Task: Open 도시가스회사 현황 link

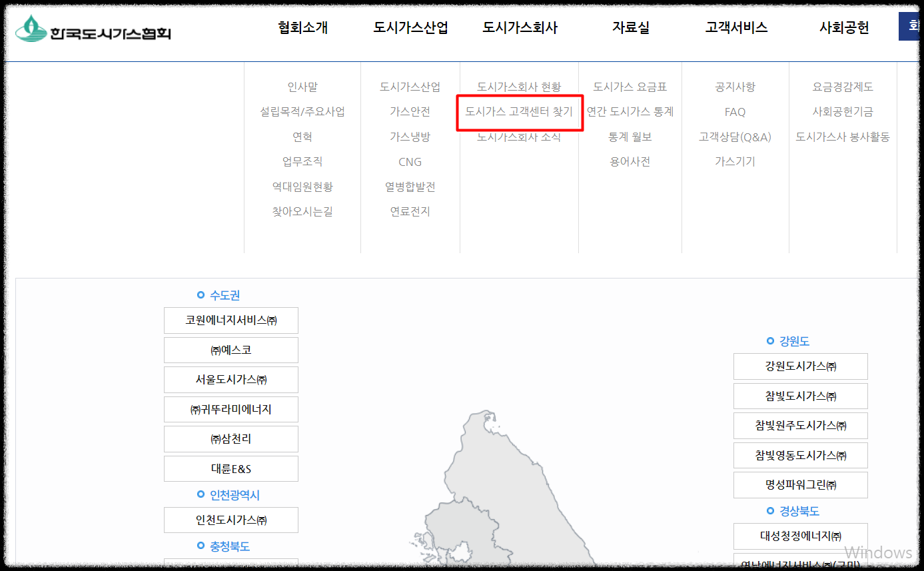Action: 520,87
